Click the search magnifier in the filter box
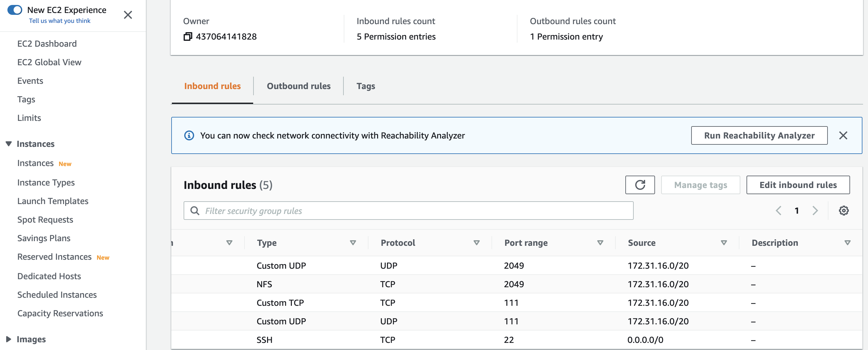868x350 pixels. pos(195,211)
